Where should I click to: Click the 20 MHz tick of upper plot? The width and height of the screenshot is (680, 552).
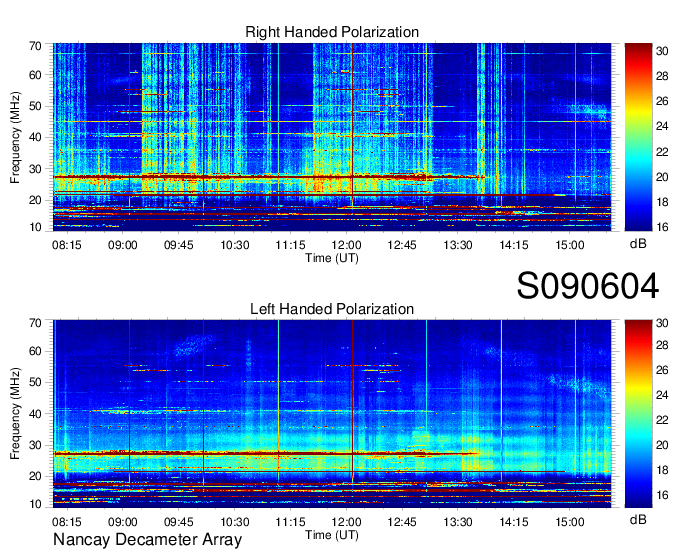point(35,200)
